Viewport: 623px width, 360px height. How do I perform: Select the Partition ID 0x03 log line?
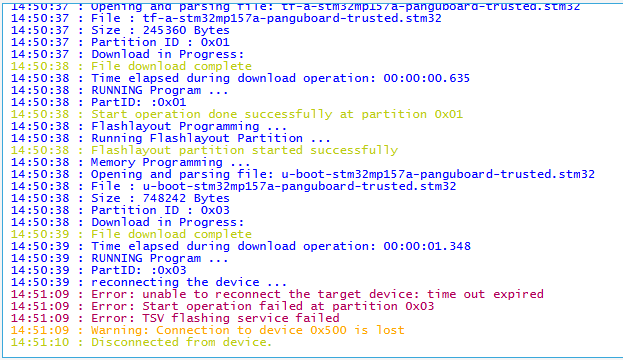point(120,210)
